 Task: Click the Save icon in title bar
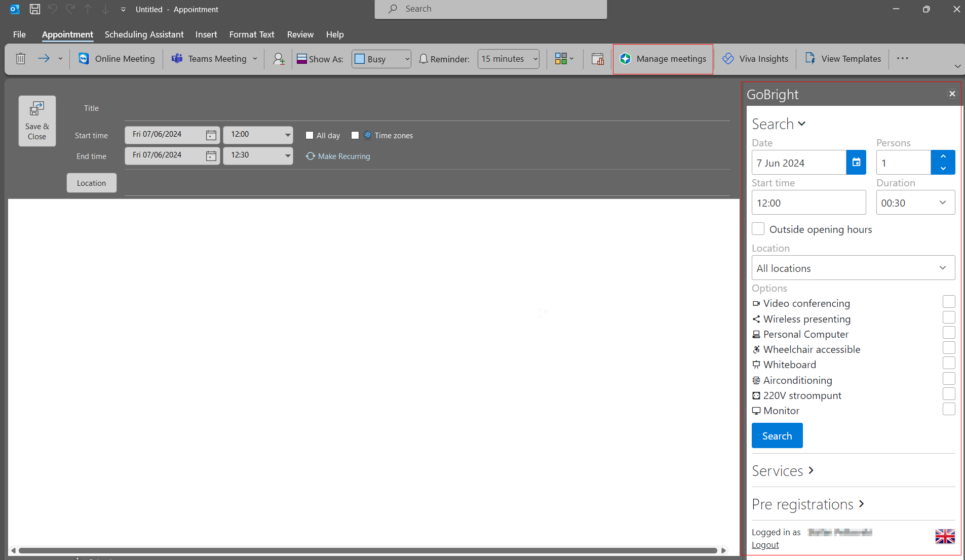[34, 9]
